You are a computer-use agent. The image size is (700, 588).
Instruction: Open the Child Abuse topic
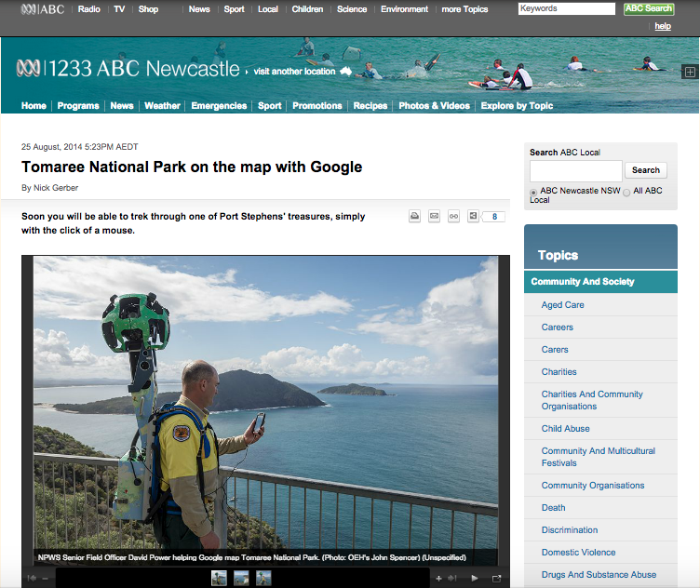566,428
